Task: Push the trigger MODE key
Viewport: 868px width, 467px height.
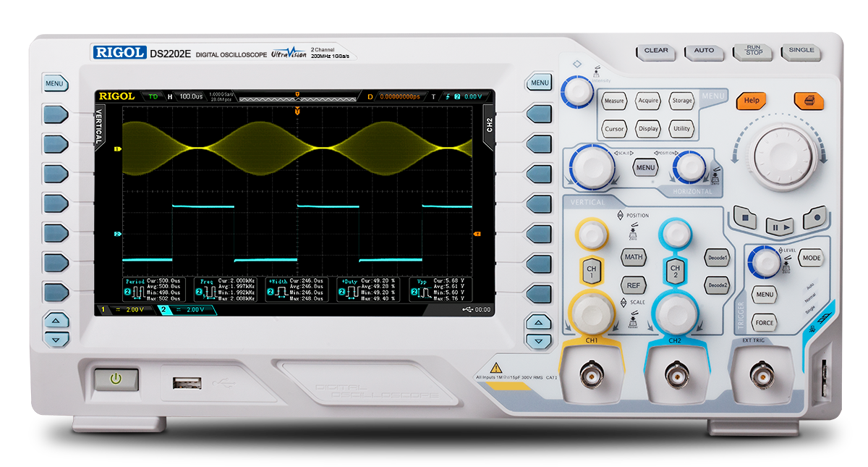Action: coord(812,258)
